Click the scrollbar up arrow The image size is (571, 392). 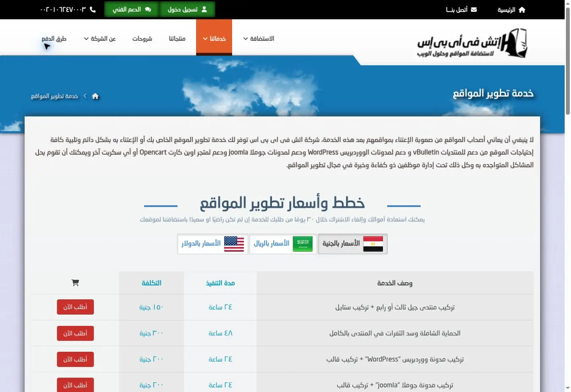pyautogui.click(x=568, y=3)
